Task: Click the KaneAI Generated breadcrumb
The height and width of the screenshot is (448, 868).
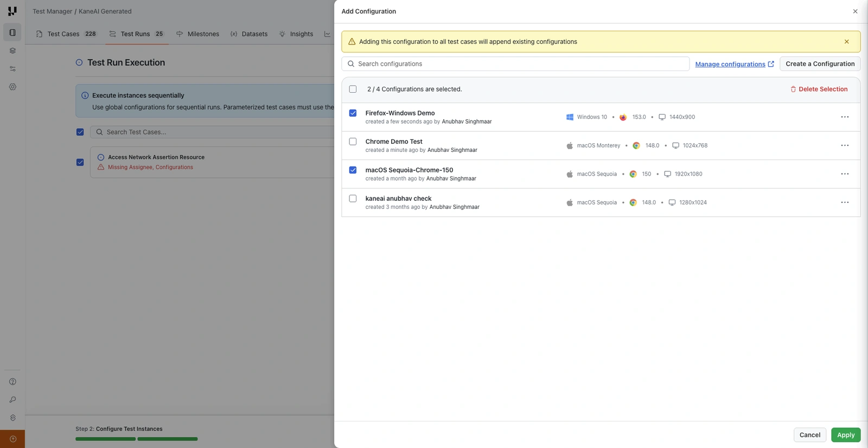Action: (x=105, y=11)
